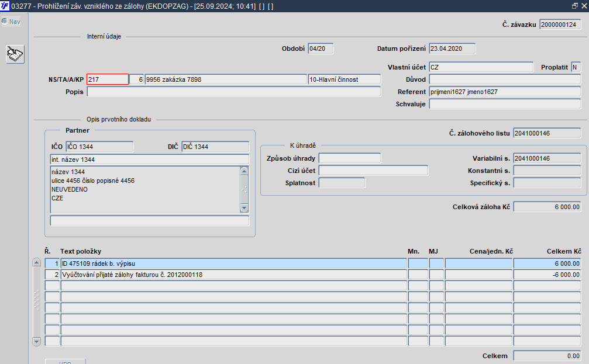Click the bottom Celkem total field 0.00
589x364 pixels.
coord(547,356)
